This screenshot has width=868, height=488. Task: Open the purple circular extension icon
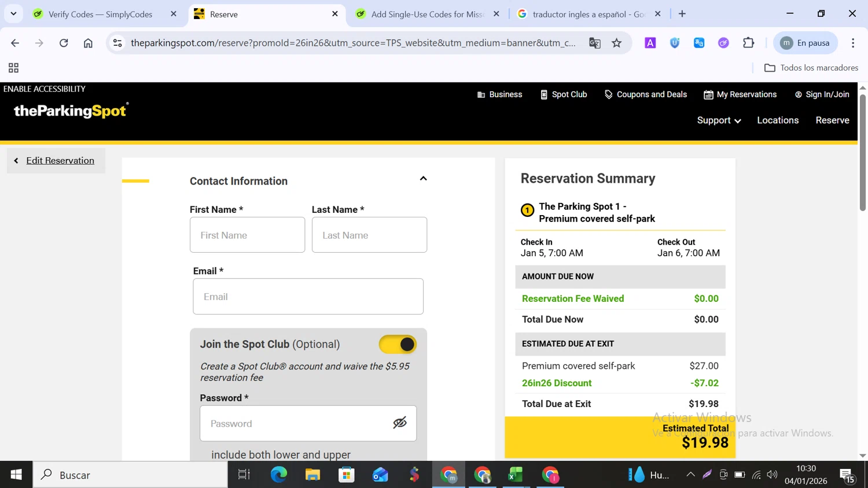723,43
